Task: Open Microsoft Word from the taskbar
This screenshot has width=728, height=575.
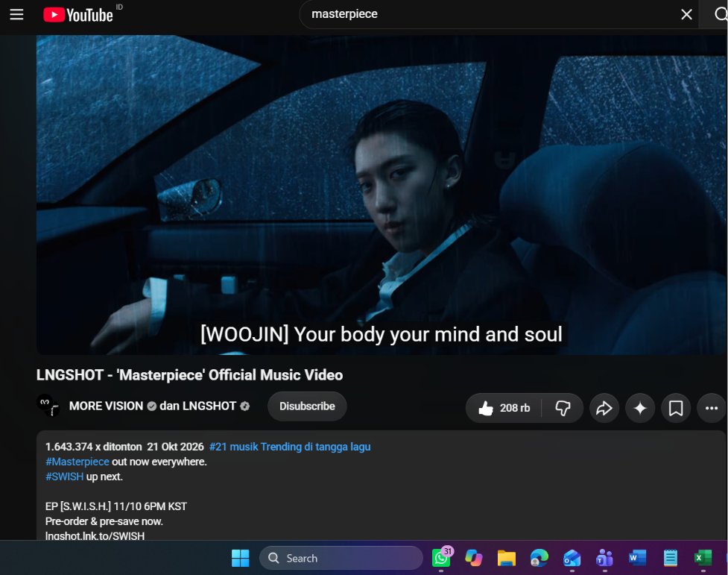Action: click(637, 558)
